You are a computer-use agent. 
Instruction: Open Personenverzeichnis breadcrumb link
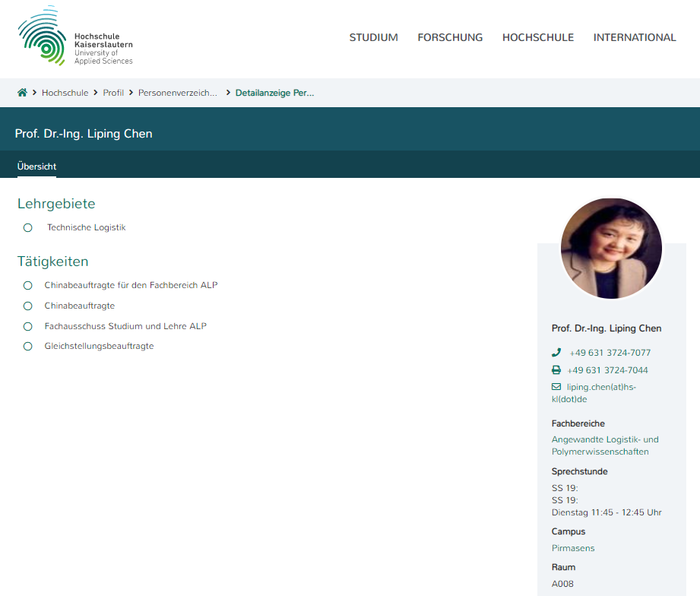pos(177,93)
